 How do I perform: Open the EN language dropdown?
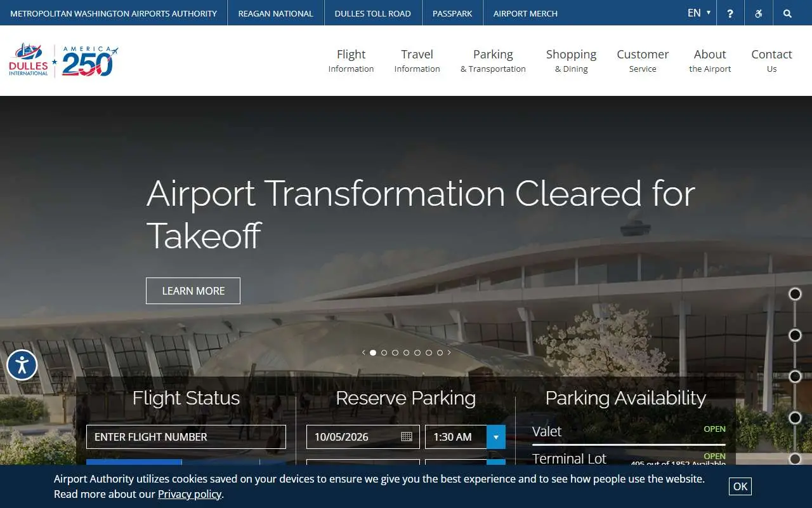point(699,13)
